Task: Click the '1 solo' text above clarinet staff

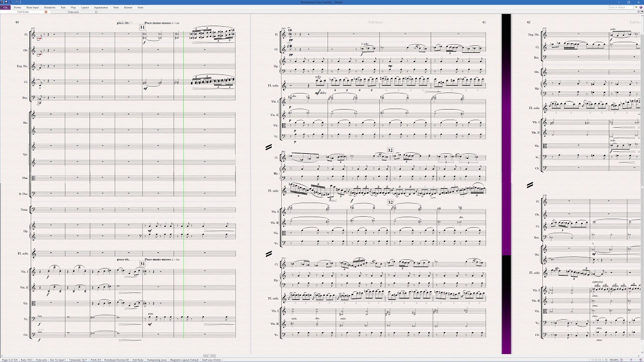Action: (365, 44)
